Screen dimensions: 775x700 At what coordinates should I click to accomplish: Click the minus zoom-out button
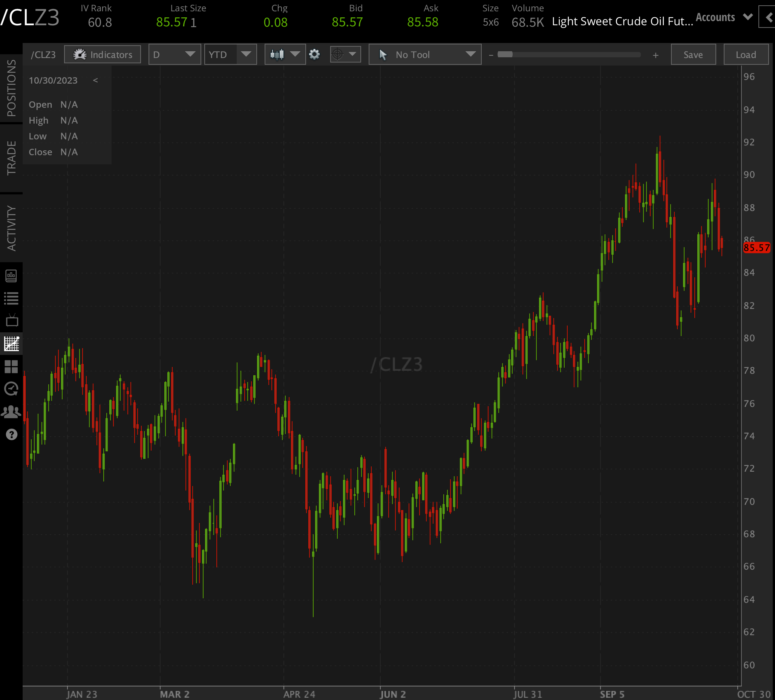tap(491, 55)
